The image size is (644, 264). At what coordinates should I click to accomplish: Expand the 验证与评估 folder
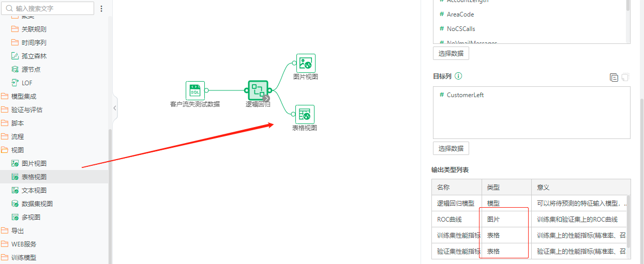[26, 110]
